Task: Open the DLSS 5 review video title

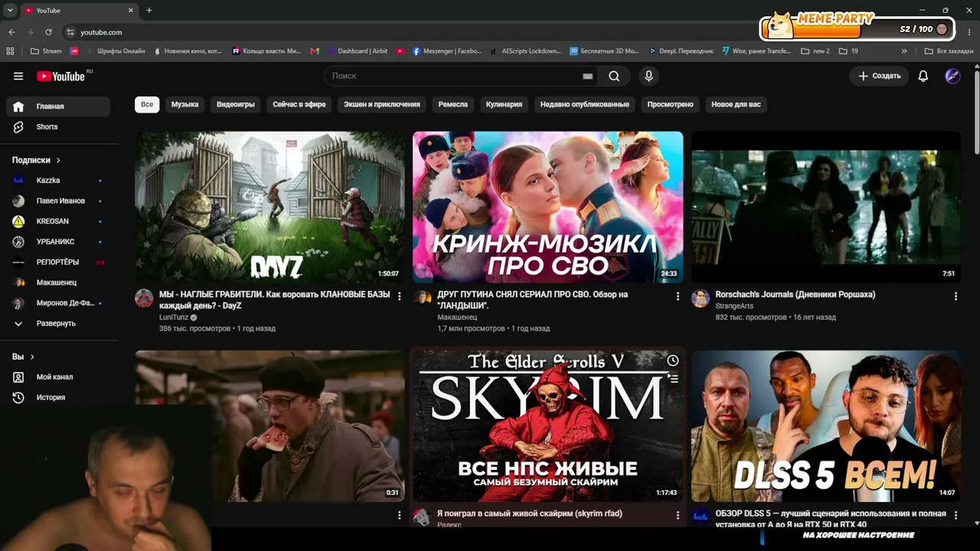Action: [830, 519]
